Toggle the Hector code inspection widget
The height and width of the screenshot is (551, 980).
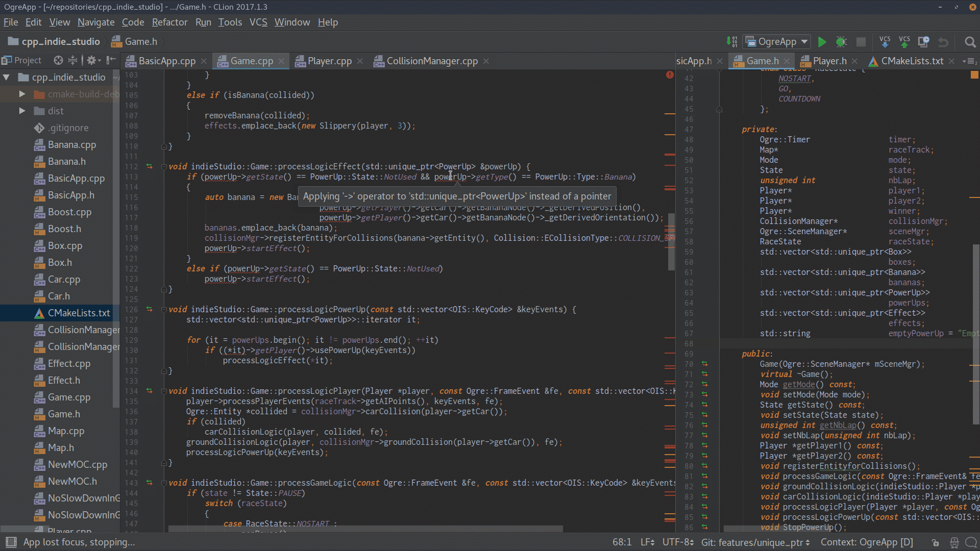coord(953,542)
